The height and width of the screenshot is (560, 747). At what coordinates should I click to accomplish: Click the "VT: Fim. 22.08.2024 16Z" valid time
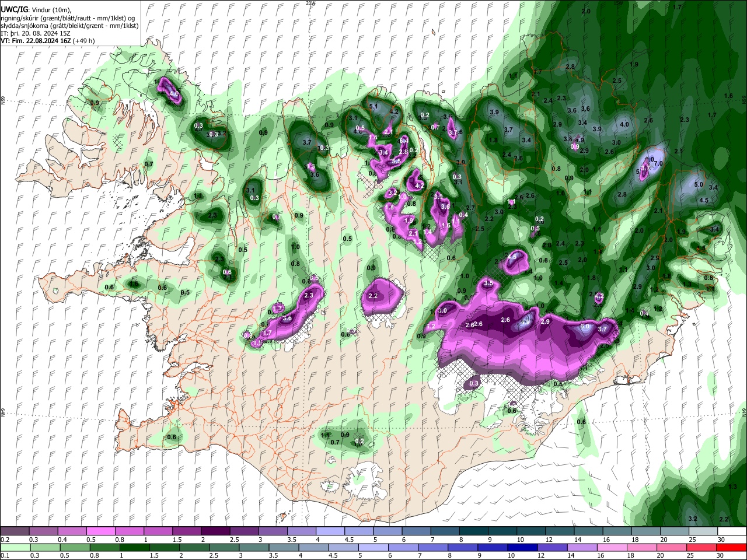coord(36,41)
